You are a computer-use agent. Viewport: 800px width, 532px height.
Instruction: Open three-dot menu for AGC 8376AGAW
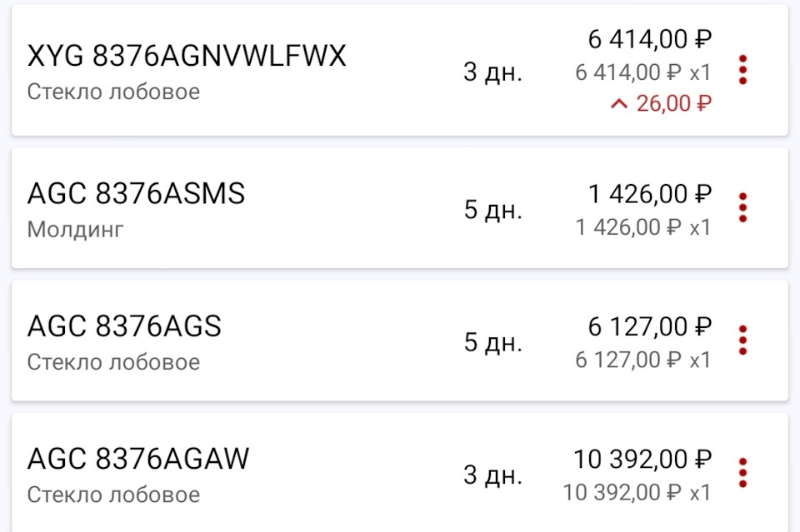pyautogui.click(x=742, y=472)
